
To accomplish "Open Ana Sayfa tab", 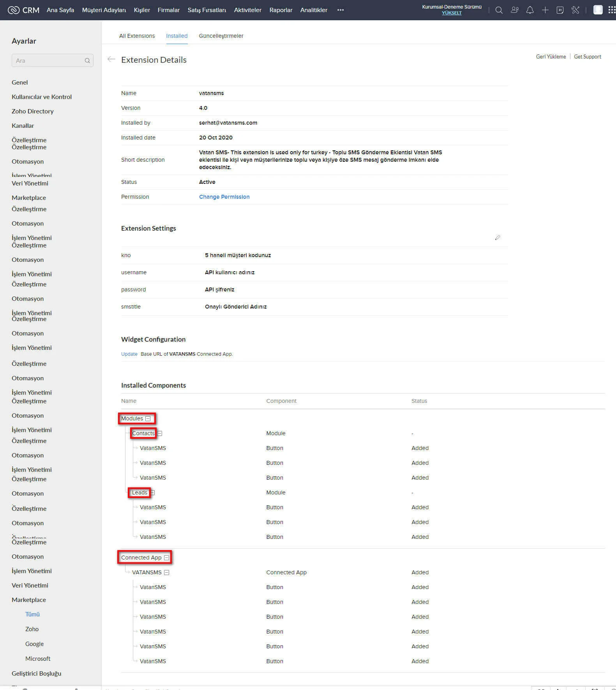I will 60,10.
